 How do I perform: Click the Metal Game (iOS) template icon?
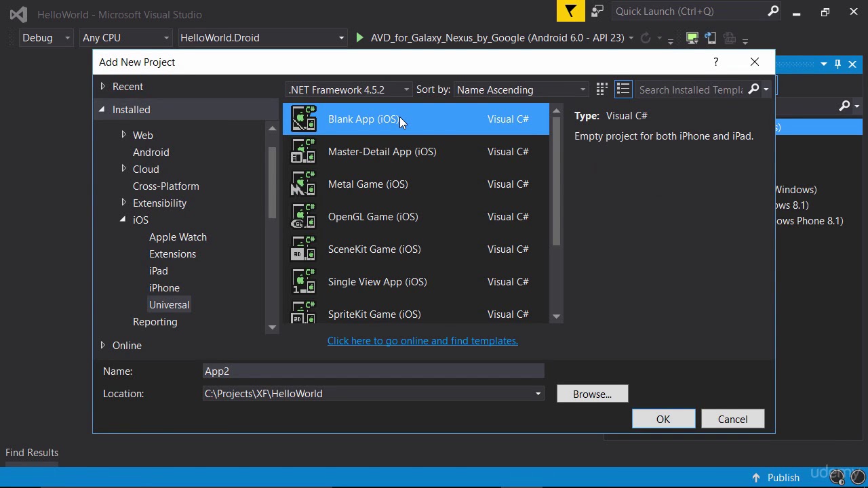[x=303, y=184]
